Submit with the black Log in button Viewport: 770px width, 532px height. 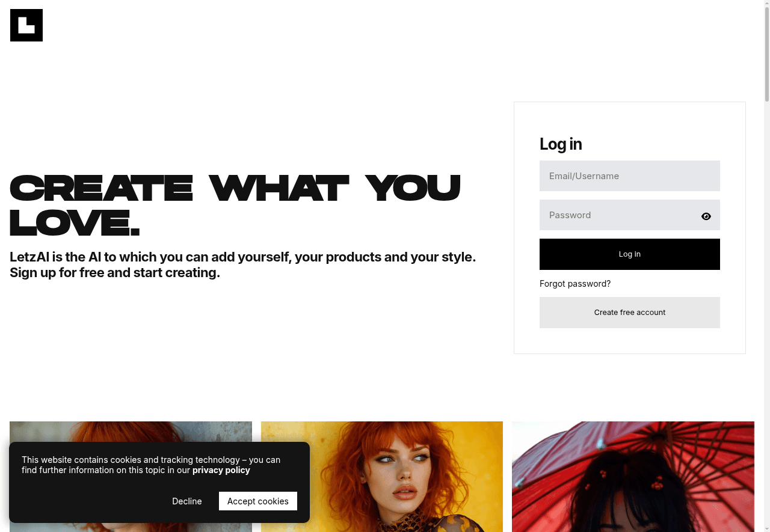(629, 254)
